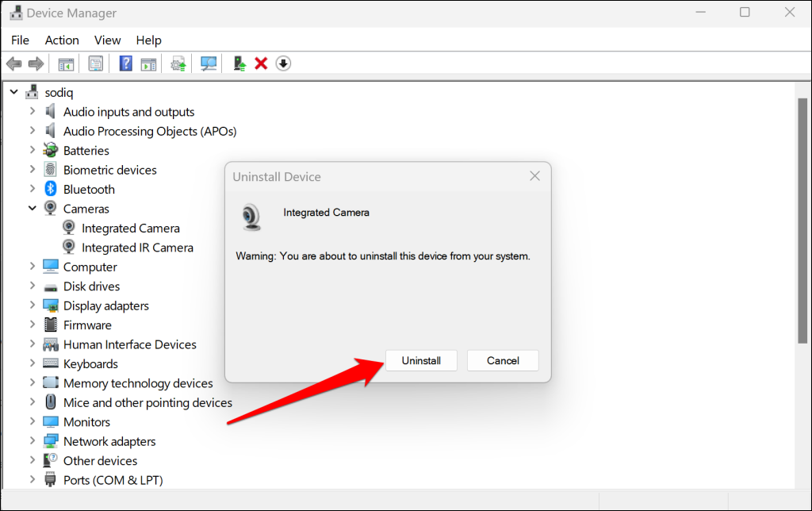Select the Network adapters label
Viewport: 812px width, 511px height.
(x=109, y=441)
